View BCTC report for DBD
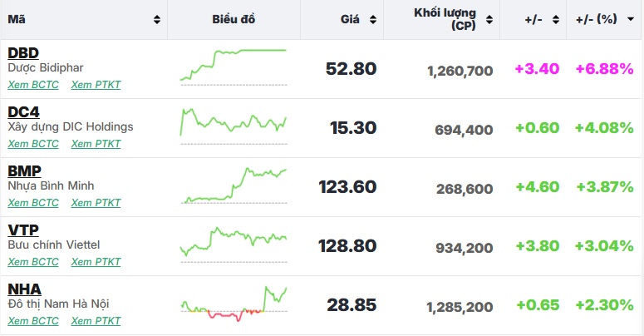The height and width of the screenshot is (336, 644). pos(33,84)
